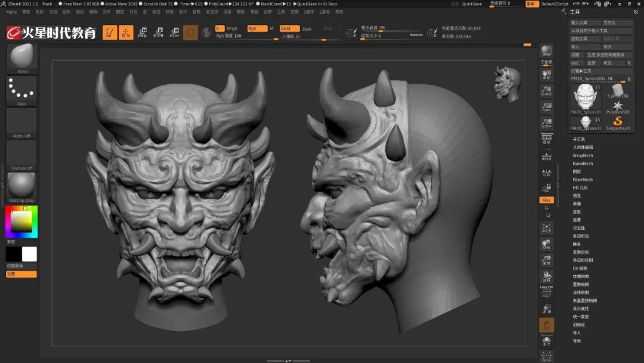644x363 pixels.
Task: Select the Rotate transform icon in top shelf
Action: click(x=175, y=32)
